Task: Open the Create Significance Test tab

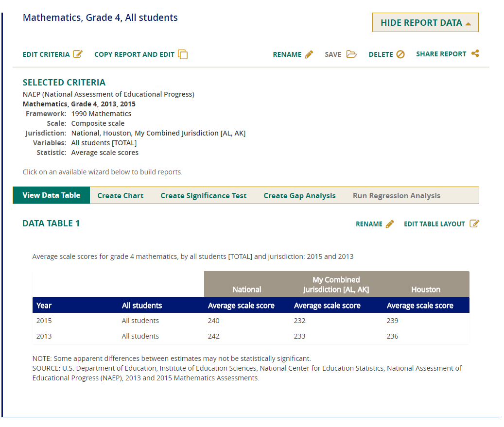Action: pyautogui.click(x=204, y=196)
